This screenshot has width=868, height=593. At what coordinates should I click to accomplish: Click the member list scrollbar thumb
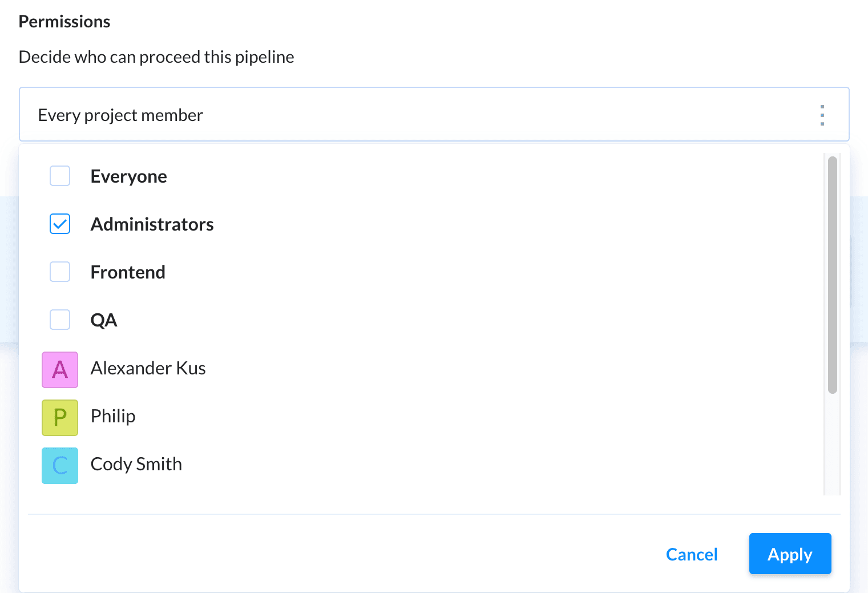click(x=832, y=274)
